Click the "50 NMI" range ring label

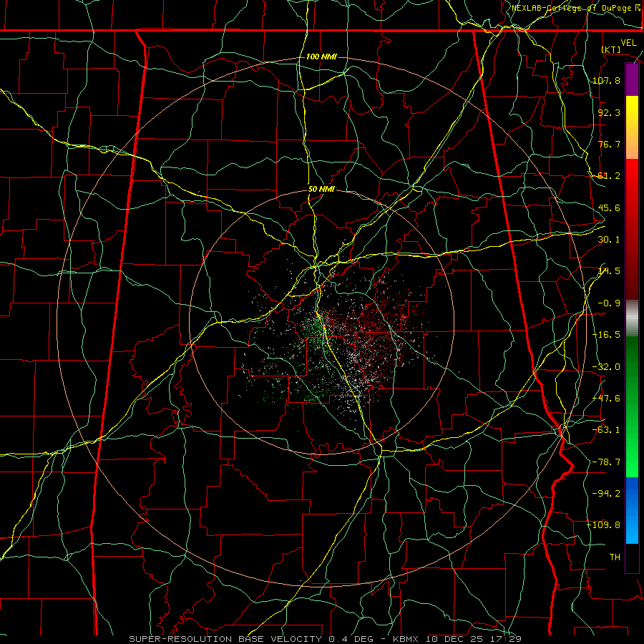tap(321, 190)
